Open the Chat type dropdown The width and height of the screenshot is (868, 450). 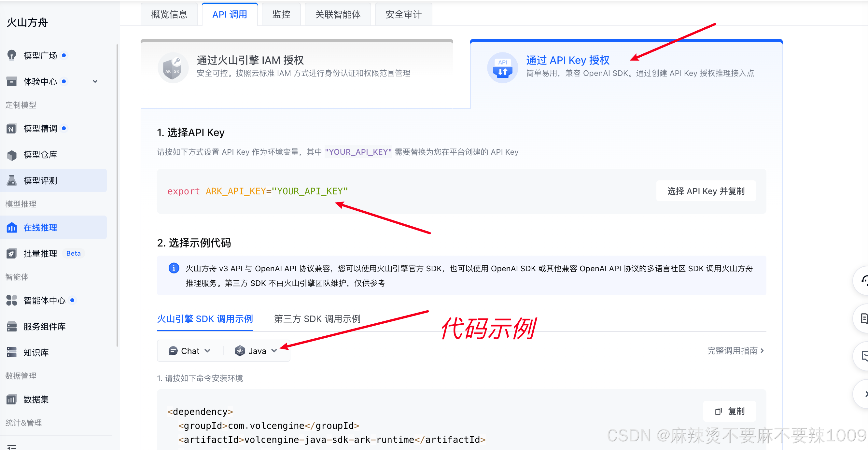pos(190,351)
